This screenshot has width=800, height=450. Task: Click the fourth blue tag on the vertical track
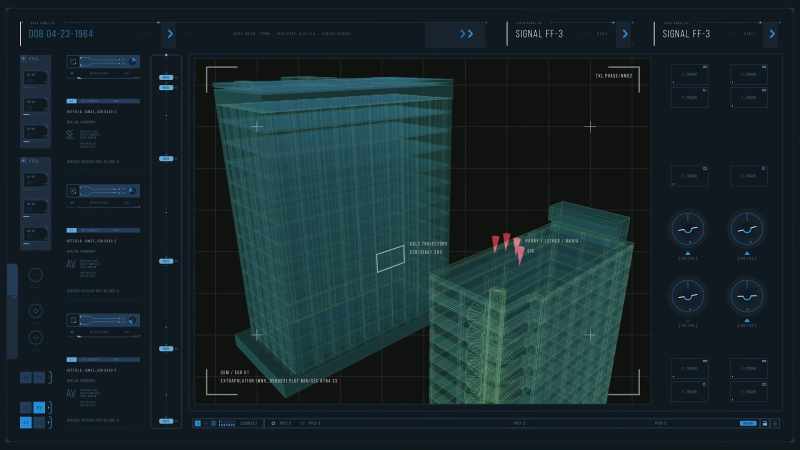(x=166, y=261)
